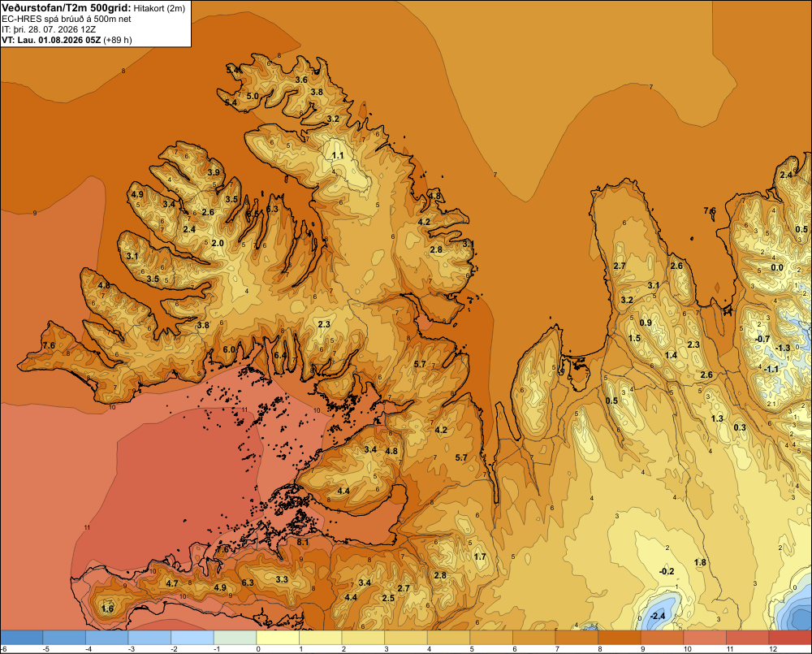
Task: Click the -1.1 temperature value
Action: pyautogui.click(x=771, y=369)
